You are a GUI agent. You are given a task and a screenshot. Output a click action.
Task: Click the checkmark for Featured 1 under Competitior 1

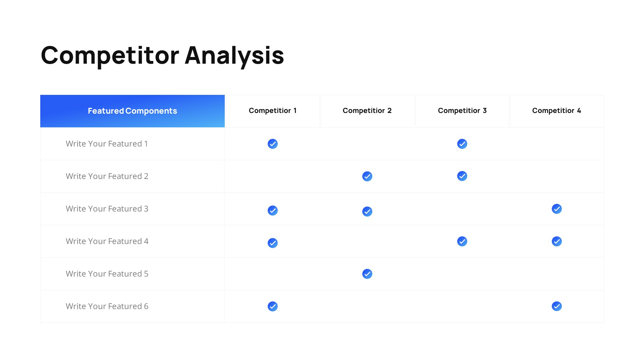coord(273,144)
